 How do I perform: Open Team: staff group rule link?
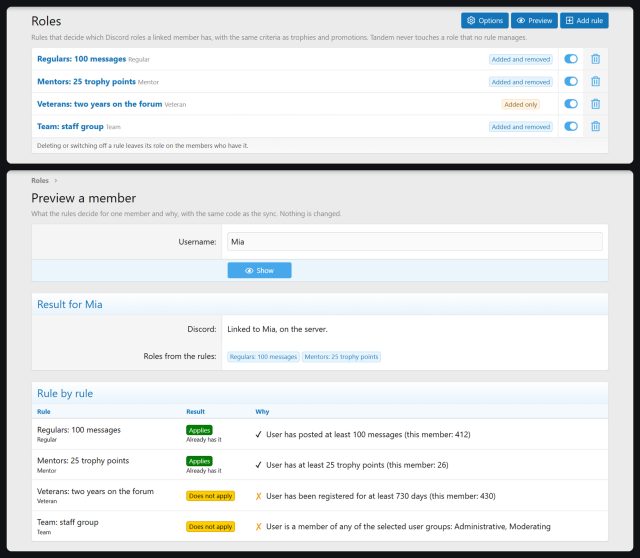[70, 127]
